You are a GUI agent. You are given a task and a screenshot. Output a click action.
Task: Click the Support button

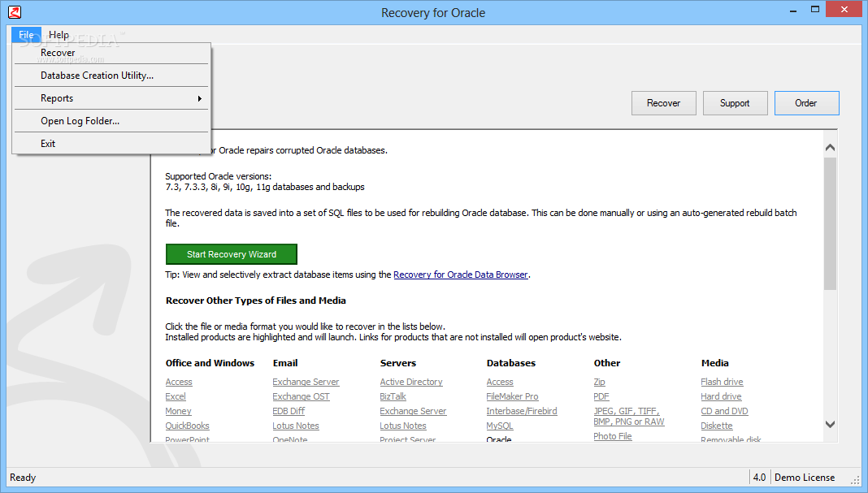point(736,103)
